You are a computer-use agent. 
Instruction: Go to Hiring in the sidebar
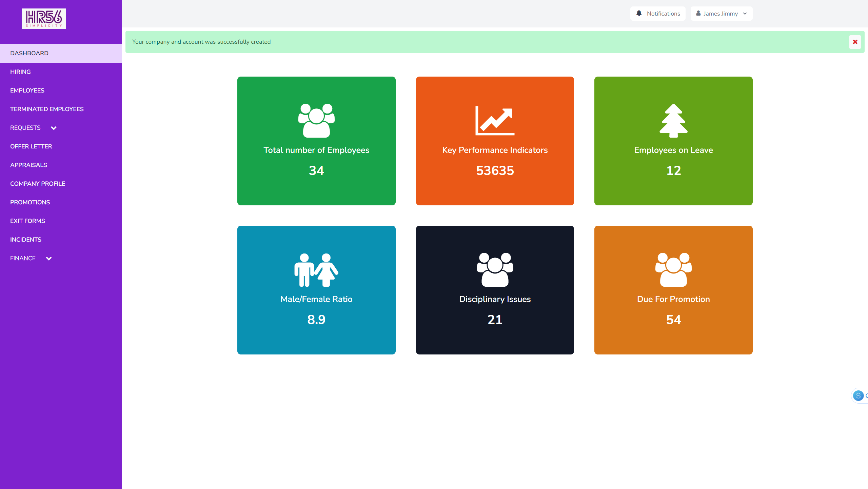(x=20, y=72)
